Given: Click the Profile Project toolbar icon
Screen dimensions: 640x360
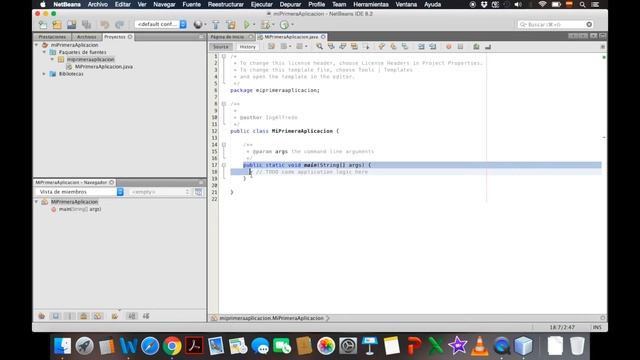Looking at the screenshot, I should pyautogui.click(x=284, y=24).
